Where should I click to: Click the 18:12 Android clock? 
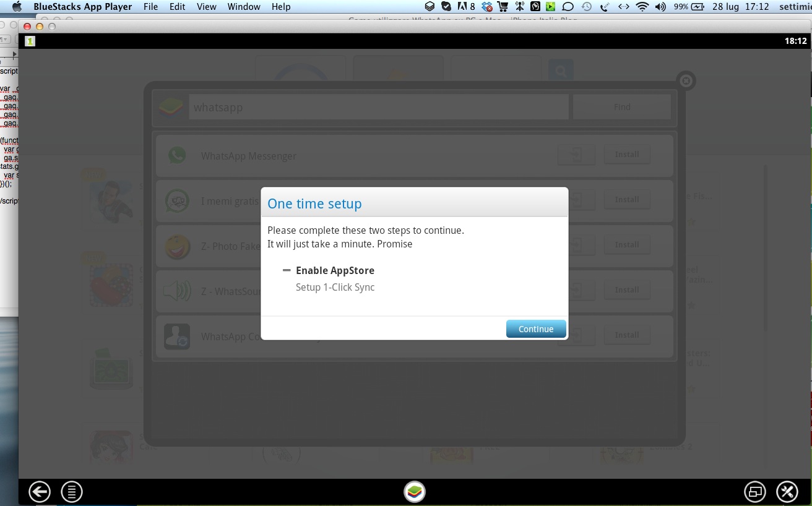(x=795, y=41)
